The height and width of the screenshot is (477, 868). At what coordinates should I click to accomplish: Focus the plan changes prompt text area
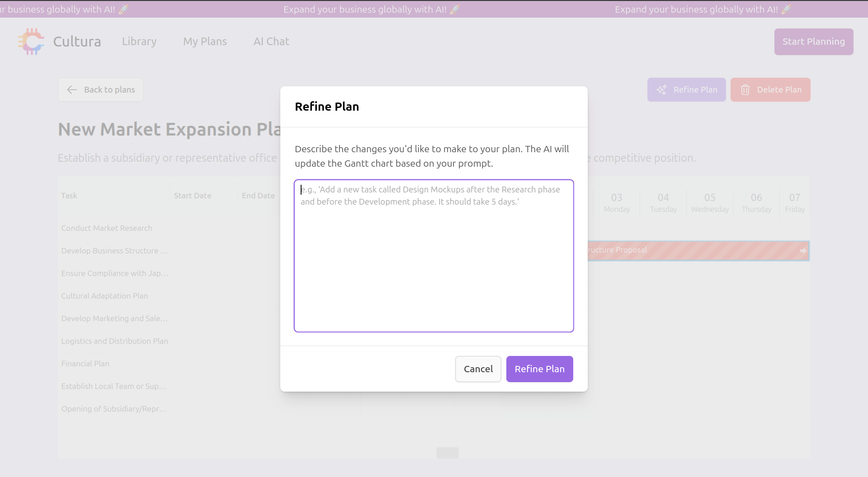pos(434,256)
